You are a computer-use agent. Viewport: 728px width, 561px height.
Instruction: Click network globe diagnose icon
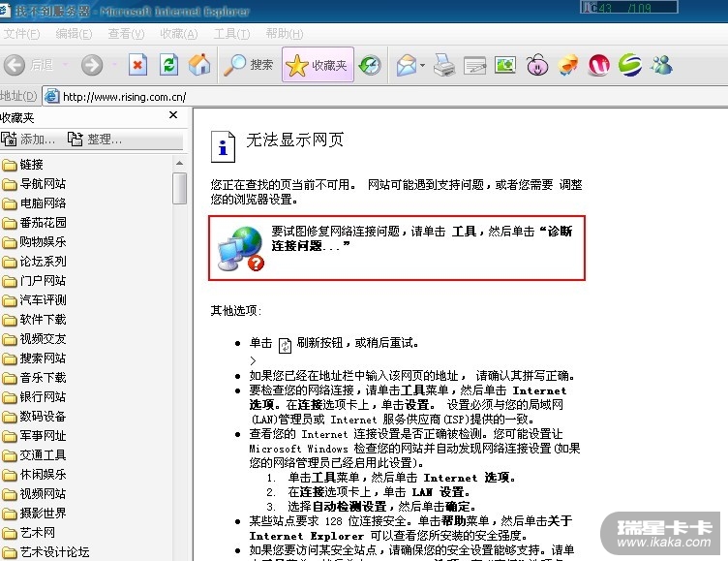241,248
